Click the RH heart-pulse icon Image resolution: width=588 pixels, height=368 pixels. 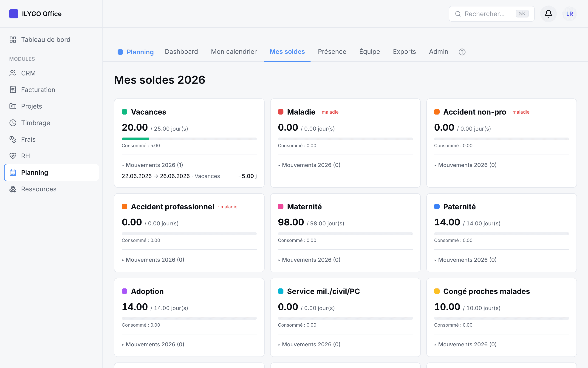pyautogui.click(x=13, y=156)
